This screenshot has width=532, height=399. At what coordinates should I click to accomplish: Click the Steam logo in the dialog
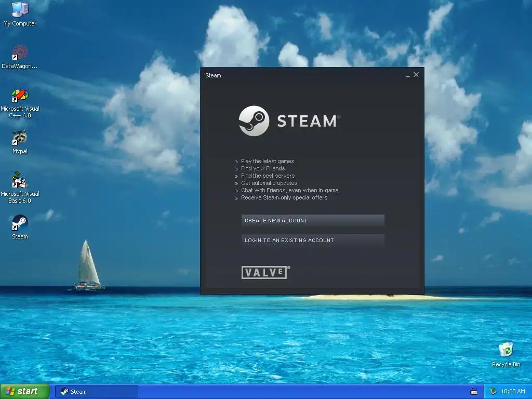click(x=289, y=121)
